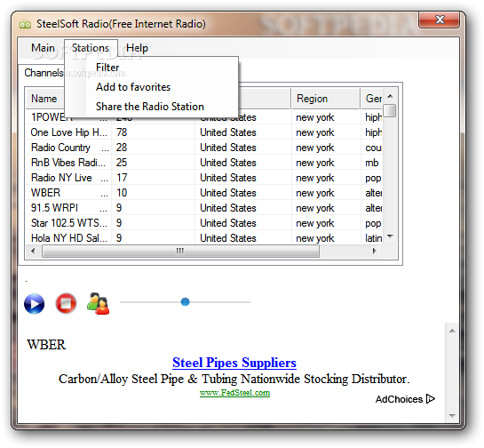Click the volume slider knob

[185, 302]
